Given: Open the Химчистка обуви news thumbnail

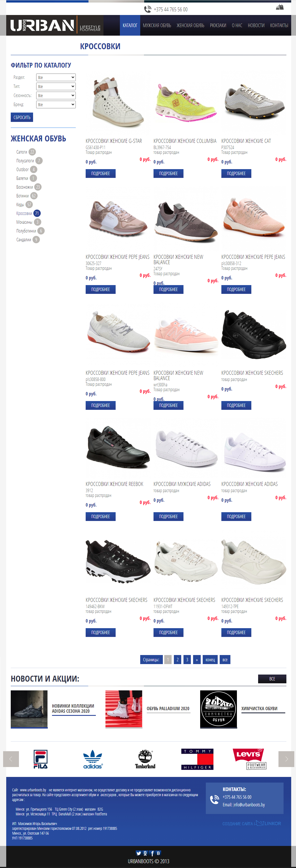Looking at the screenshot, I should coord(219,709).
